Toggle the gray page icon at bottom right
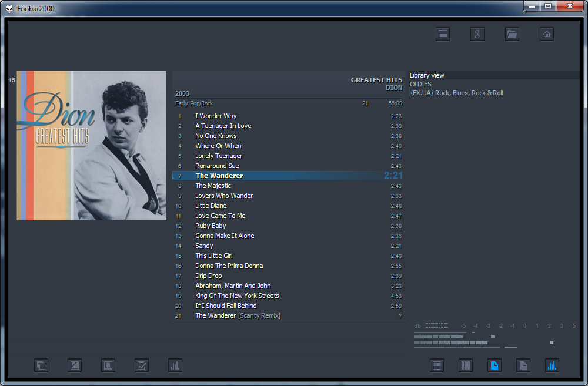This screenshot has width=588, height=386. 523,365
